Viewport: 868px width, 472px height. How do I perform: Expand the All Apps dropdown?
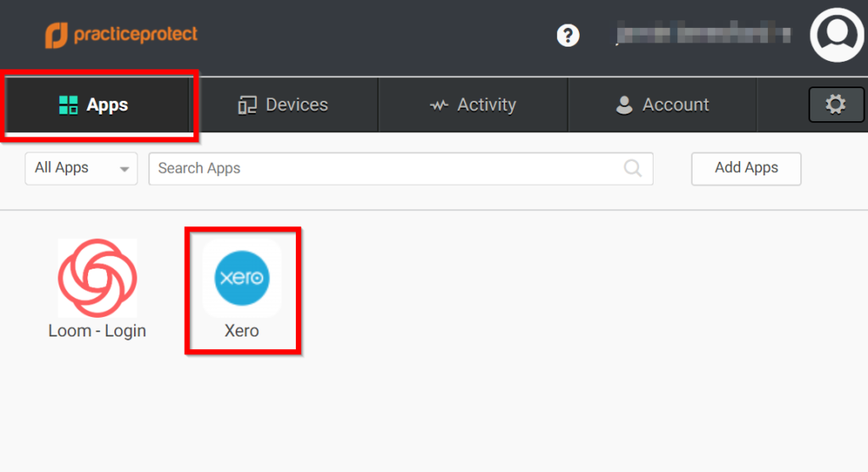(81, 169)
